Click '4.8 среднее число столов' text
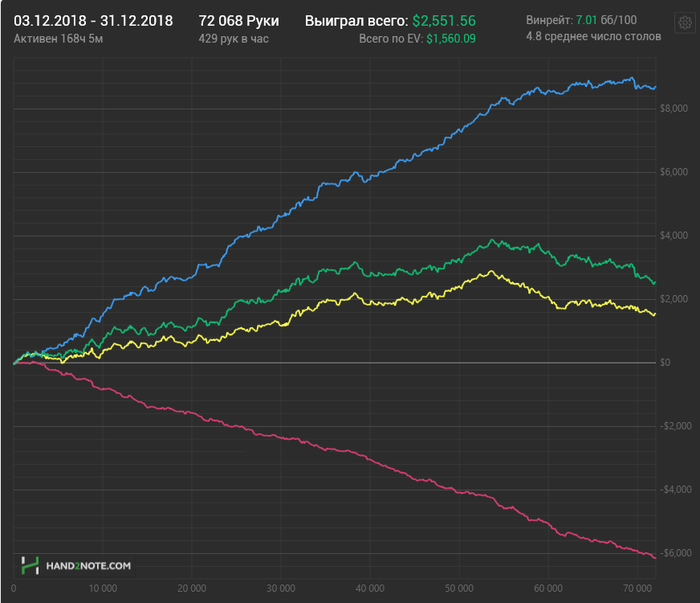This screenshot has width=700, height=603. 593,37
